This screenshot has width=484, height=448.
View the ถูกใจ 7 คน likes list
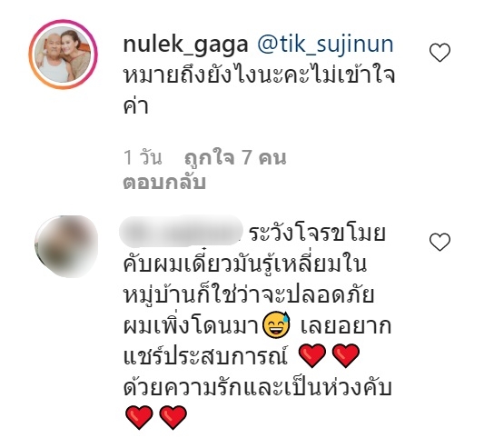235,157
